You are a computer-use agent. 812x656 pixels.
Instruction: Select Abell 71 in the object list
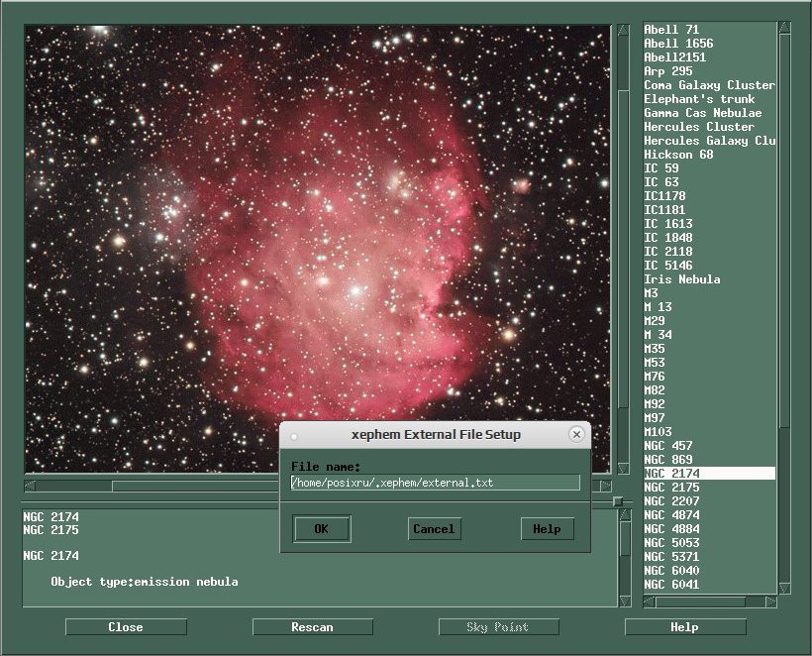point(709,30)
